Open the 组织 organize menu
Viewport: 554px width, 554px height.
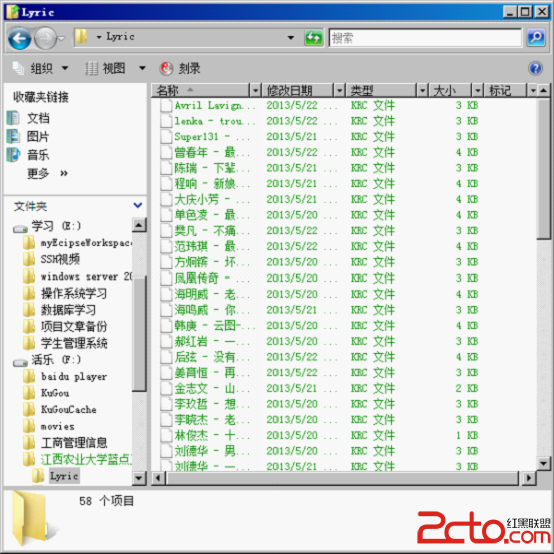(40, 68)
